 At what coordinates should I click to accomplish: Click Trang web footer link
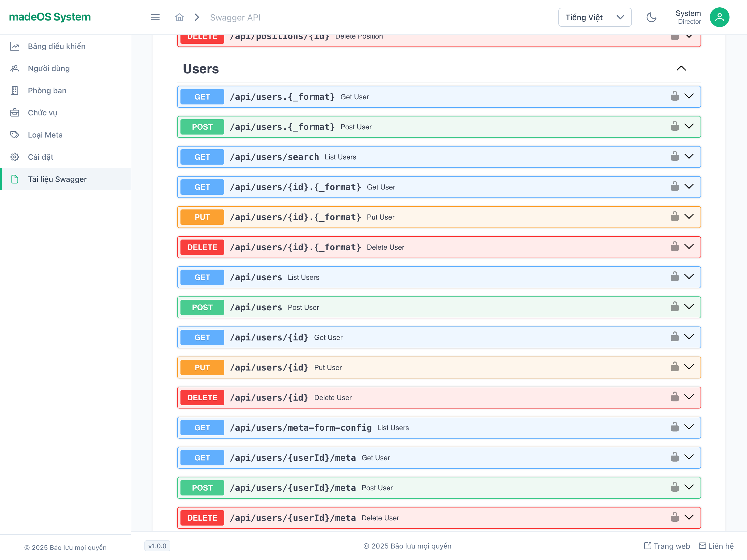click(667, 546)
